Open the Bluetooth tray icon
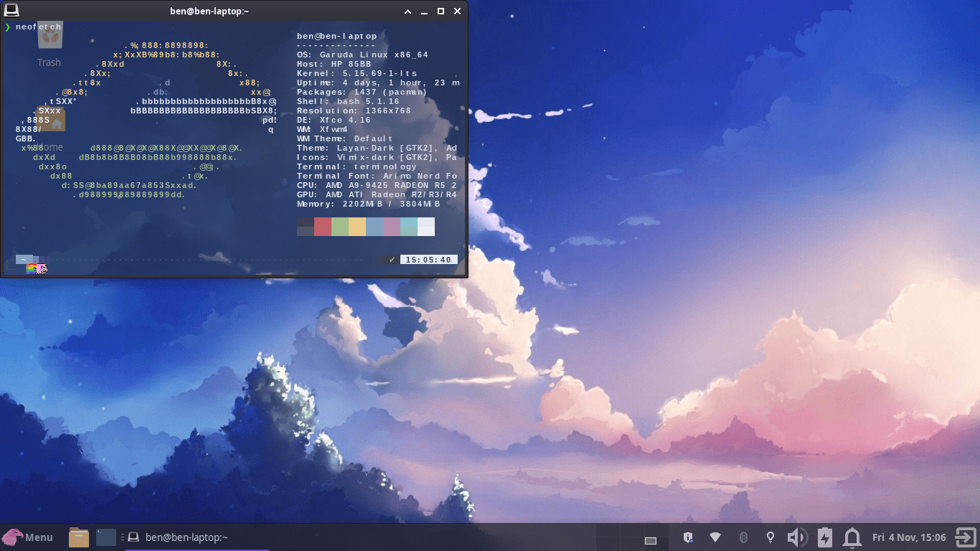 pyautogui.click(x=743, y=537)
